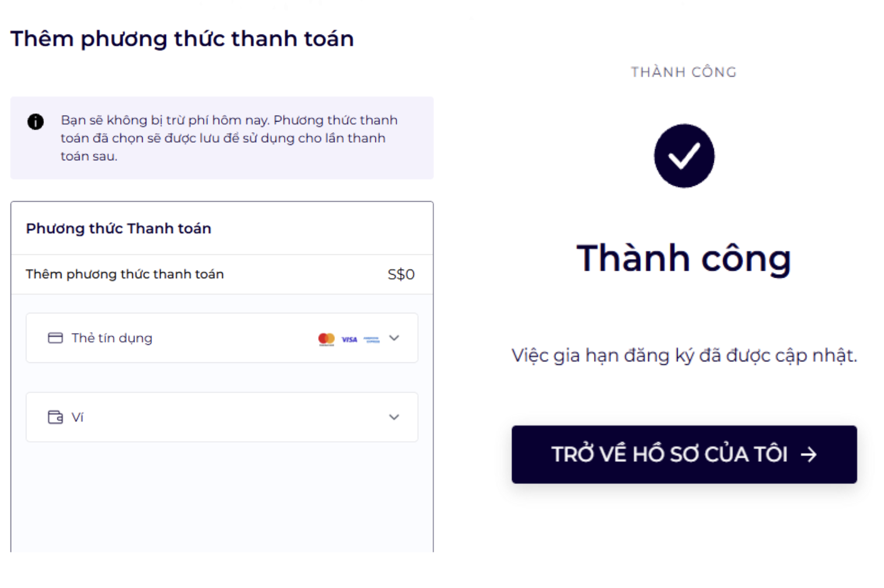Click the TRỞ VỀ HỒ SƠ CỦA TÔI button
The image size is (884, 588).
tap(684, 454)
